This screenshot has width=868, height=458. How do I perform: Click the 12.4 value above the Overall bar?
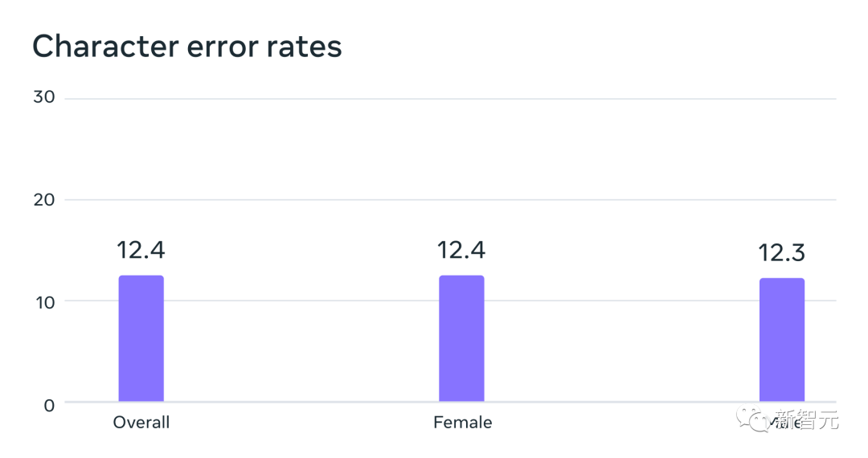click(x=141, y=250)
